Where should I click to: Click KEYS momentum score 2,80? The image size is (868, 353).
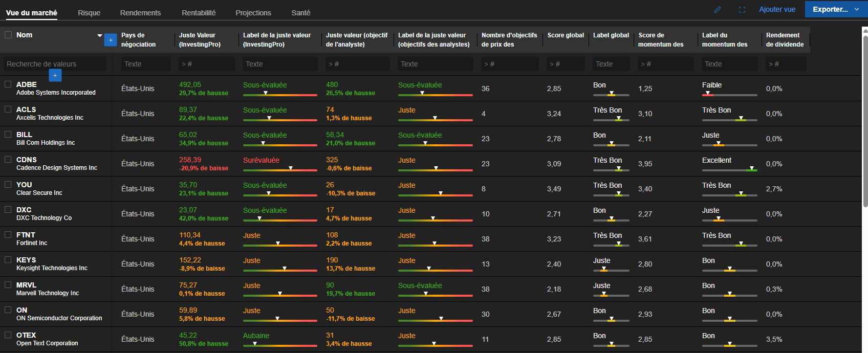point(645,264)
